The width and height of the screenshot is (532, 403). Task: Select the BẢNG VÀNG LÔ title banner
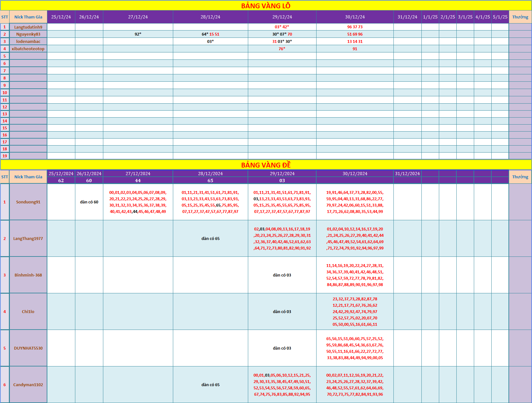(266, 6)
